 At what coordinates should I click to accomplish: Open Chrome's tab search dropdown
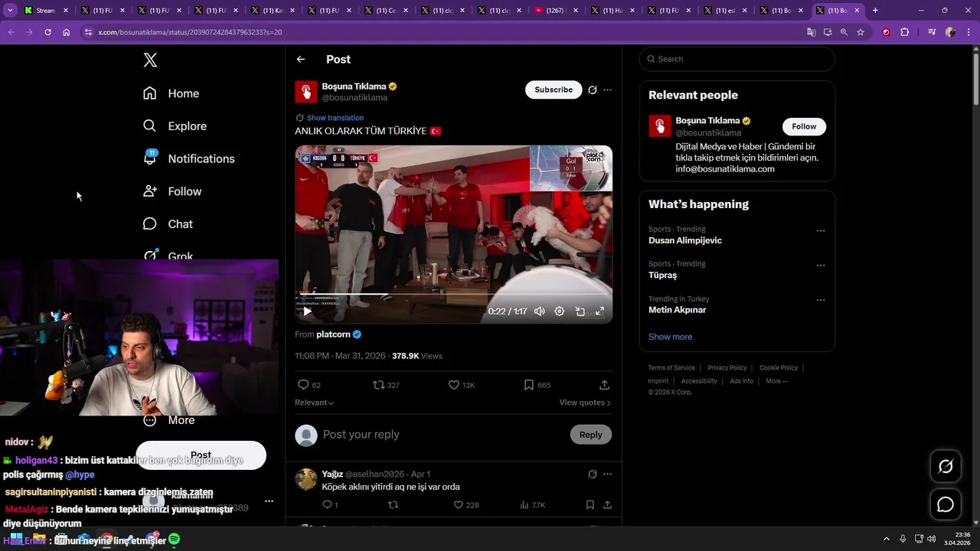click(10, 11)
